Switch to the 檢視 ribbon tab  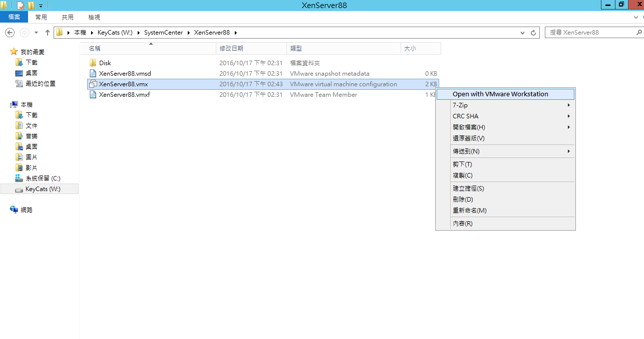pos(94,17)
